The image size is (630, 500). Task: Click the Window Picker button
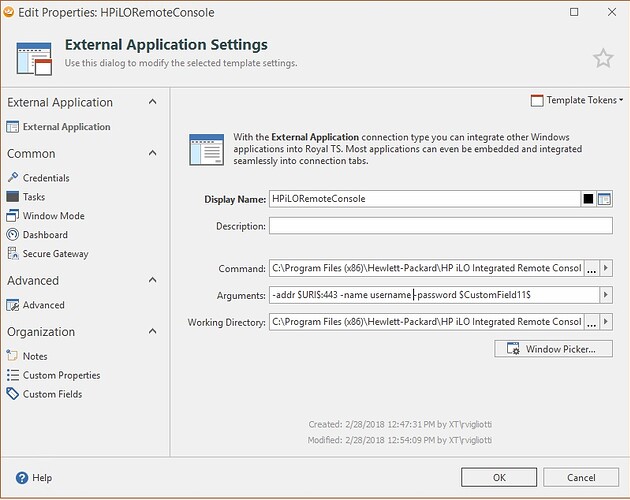(552, 349)
